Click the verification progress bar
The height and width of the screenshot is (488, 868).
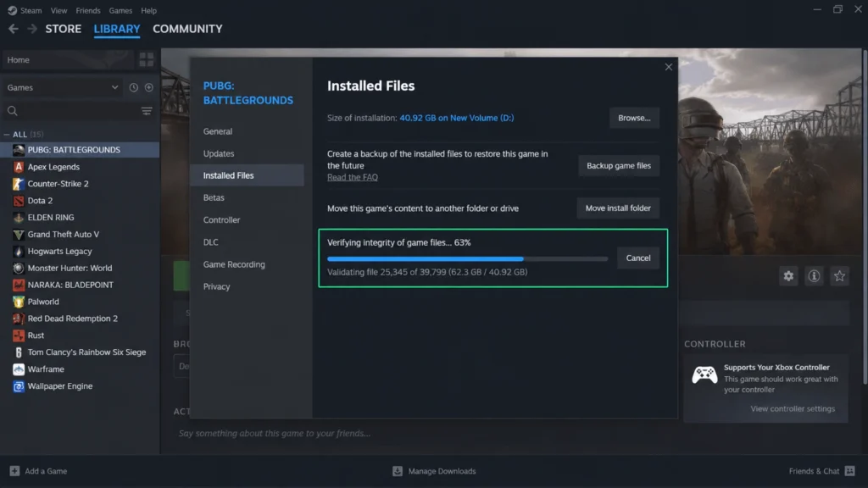[x=467, y=258]
